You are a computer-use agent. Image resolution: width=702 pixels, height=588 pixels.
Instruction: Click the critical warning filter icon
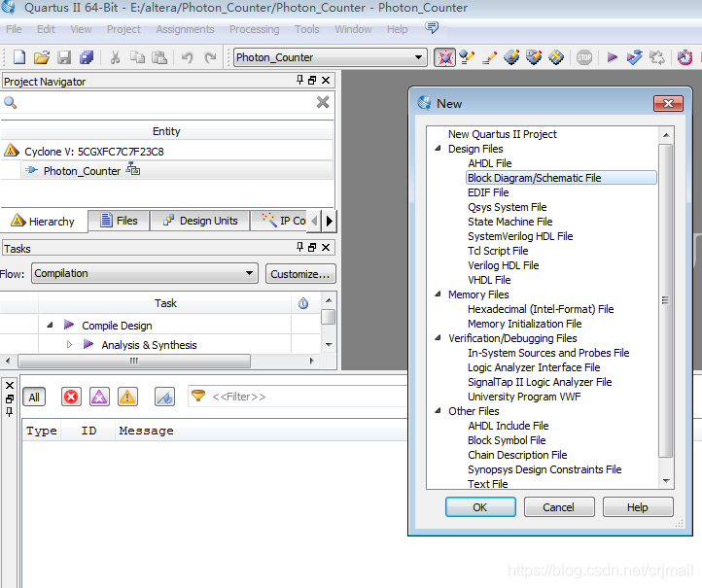click(x=99, y=397)
